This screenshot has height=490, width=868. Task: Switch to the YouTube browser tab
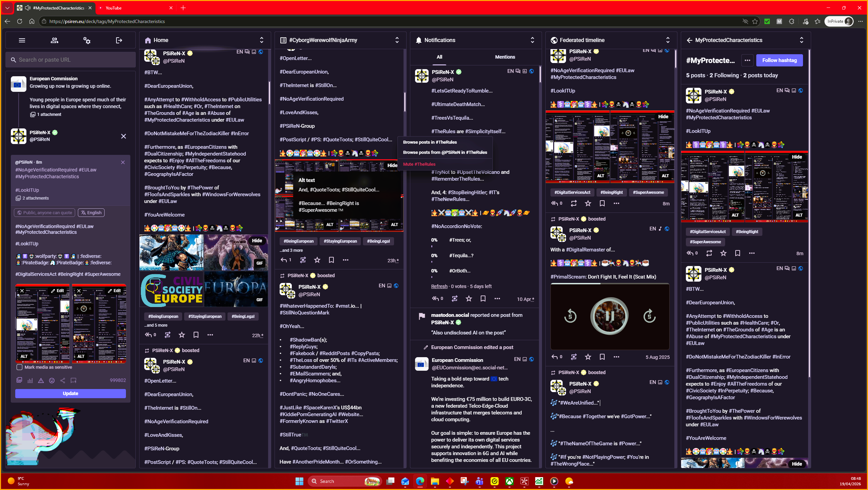tap(135, 8)
